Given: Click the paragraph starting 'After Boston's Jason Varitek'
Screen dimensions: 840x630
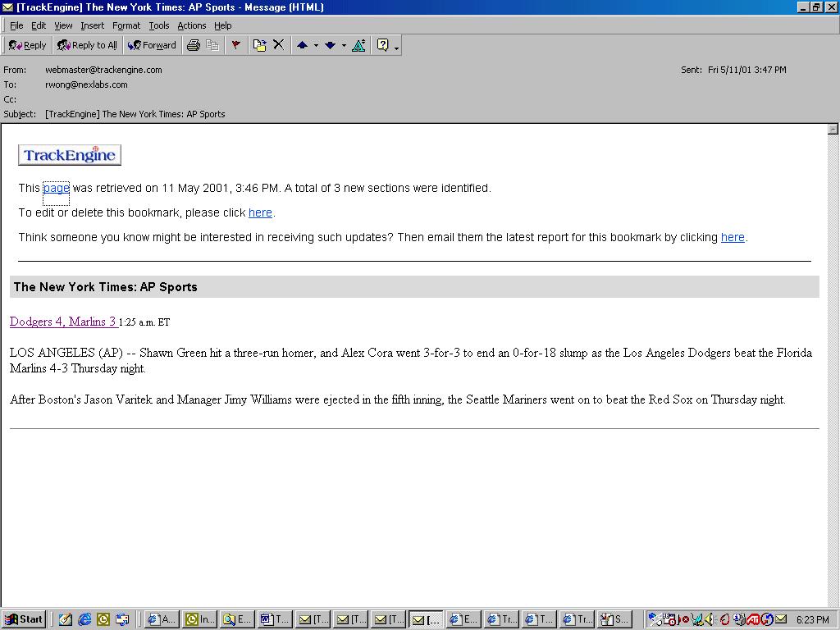Looking at the screenshot, I should point(398,399).
